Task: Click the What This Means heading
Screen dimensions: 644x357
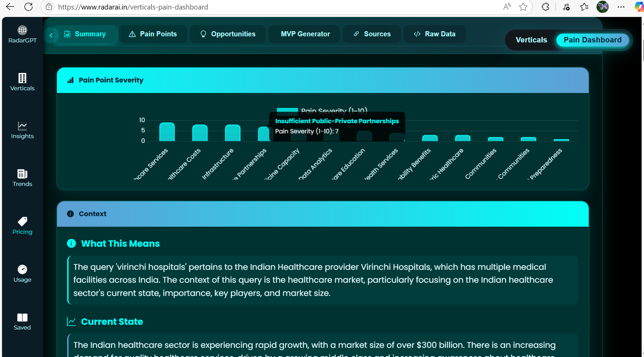Action: [x=120, y=244]
